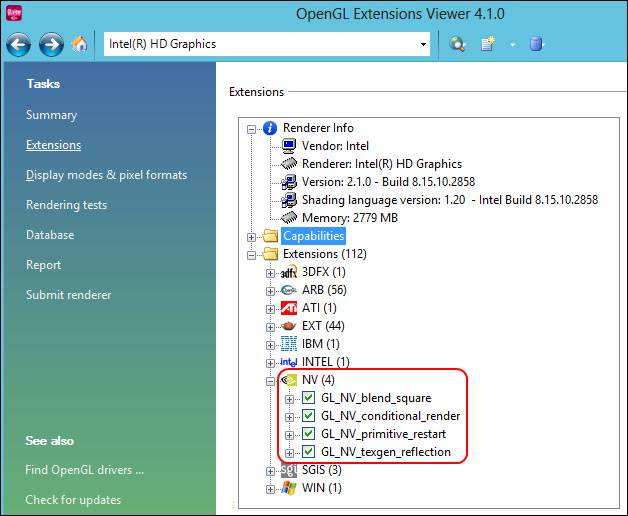
Task: Go to Home via house icon
Action: pos(80,44)
